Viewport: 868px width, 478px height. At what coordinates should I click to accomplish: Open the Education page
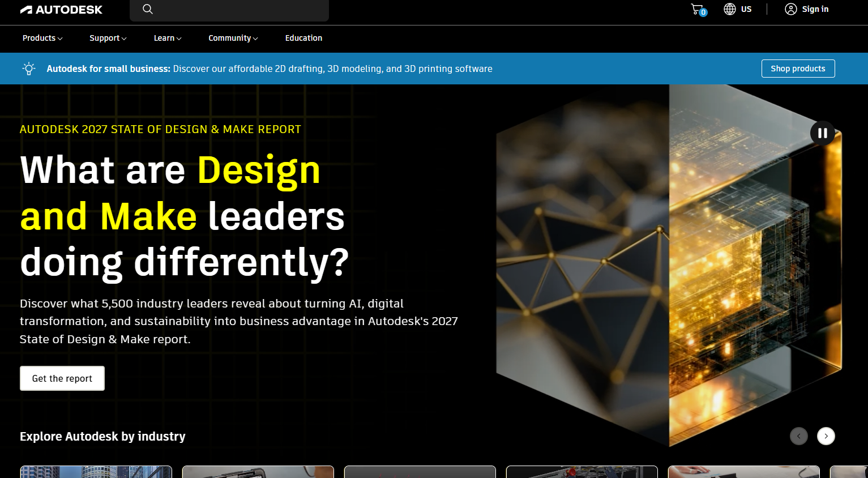point(303,38)
